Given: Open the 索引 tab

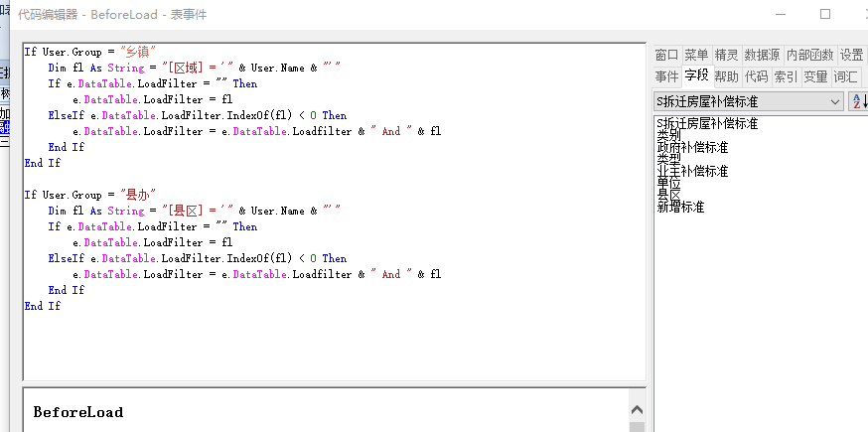Looking at the screenshot, I should (786, 76).
